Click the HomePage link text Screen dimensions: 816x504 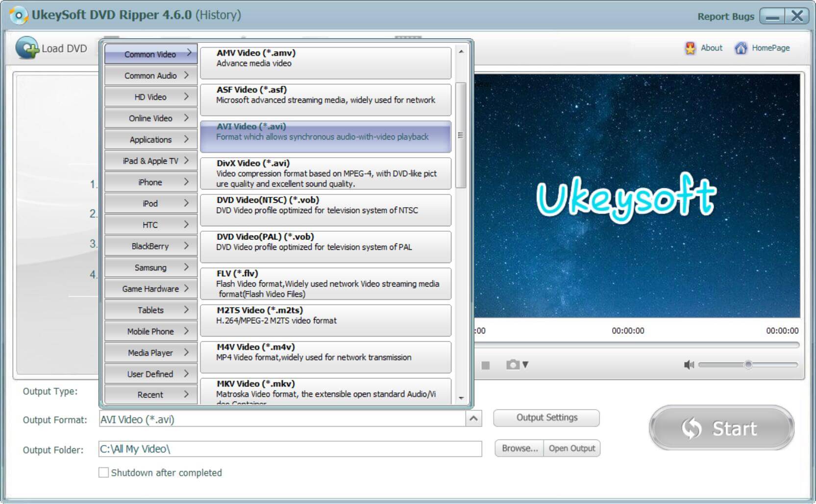click(770, 48)
